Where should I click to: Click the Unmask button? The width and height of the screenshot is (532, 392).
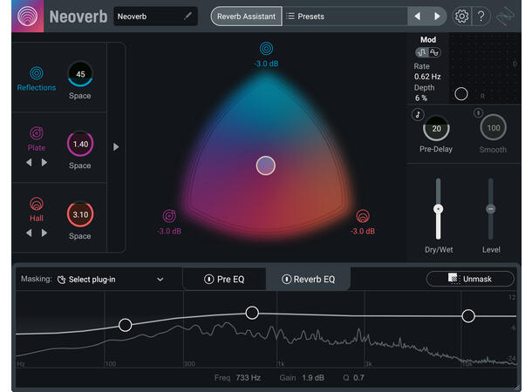(x=470, y=279)
